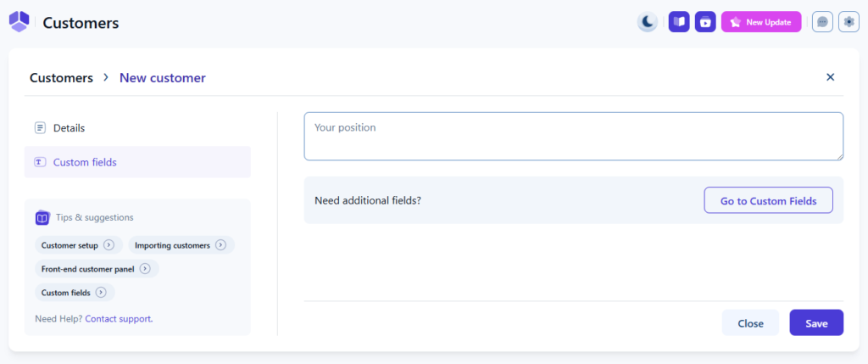Click the New Update button
868x364 pixels.
(x=760, y=22)
